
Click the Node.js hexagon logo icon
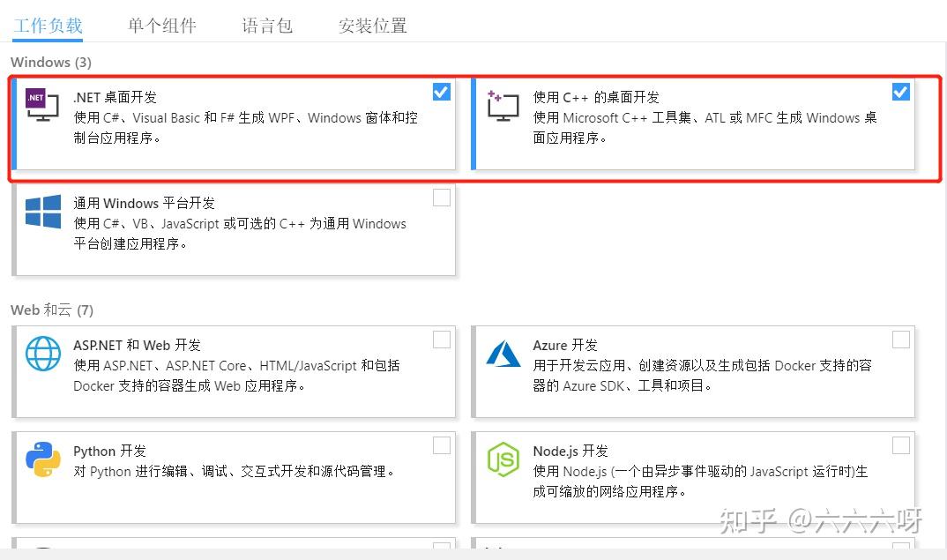point(503,459)
